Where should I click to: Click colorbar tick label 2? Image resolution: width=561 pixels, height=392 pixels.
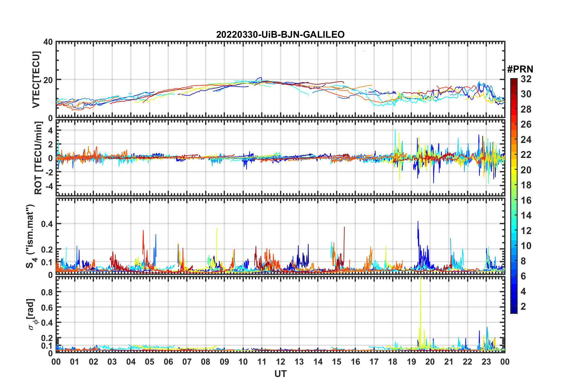[x=523, y=307]
